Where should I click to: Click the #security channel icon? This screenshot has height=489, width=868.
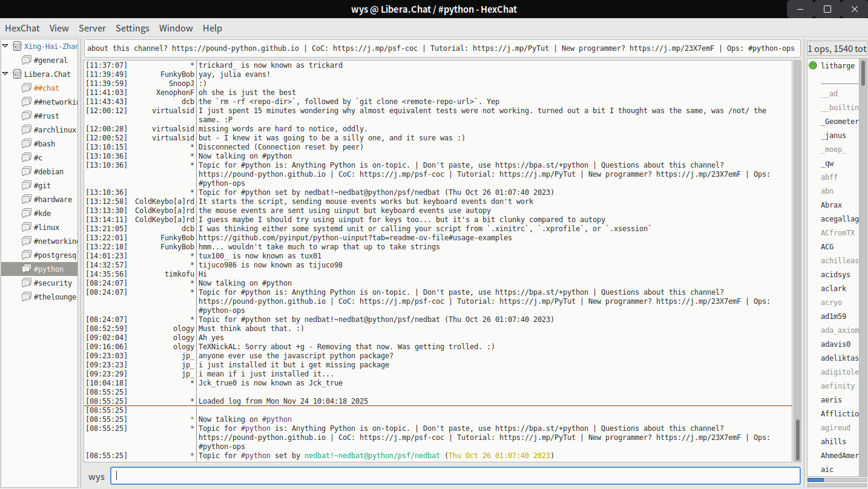click(x=26, y=283)
